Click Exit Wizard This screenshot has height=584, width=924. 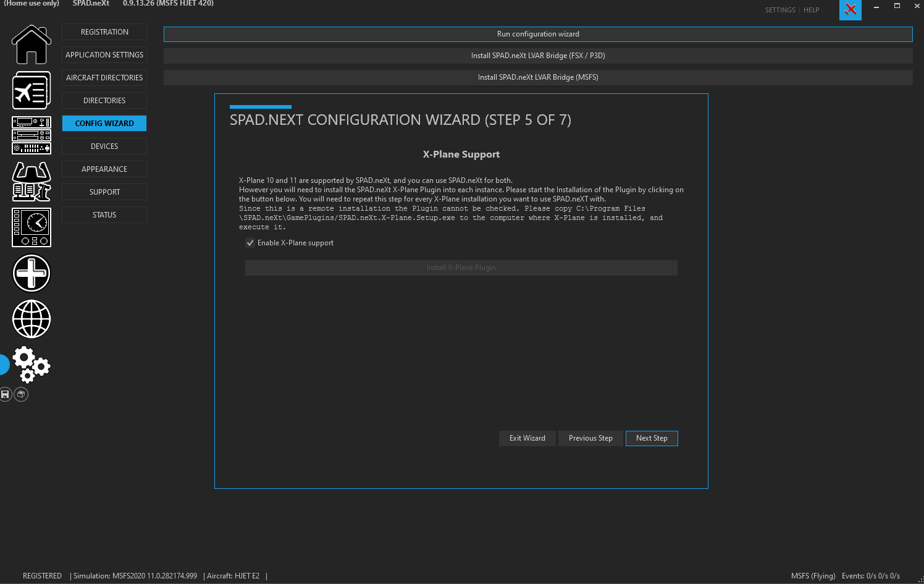527,438
